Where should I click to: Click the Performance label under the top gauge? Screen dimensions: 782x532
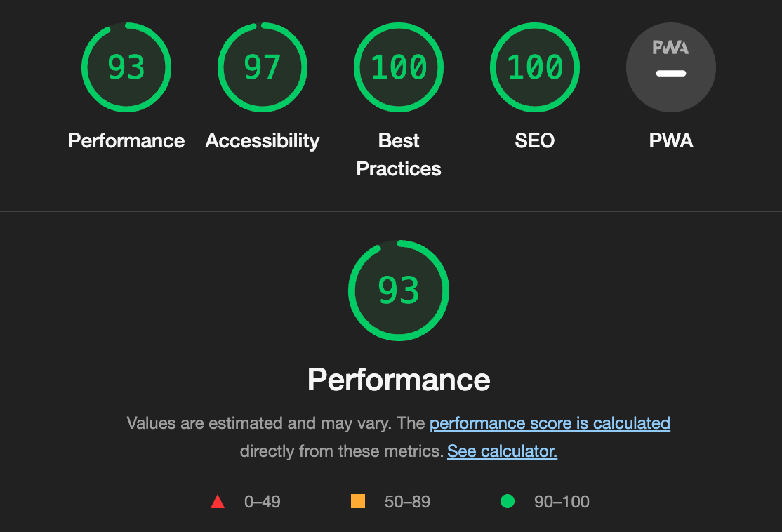tap(126, 141)
